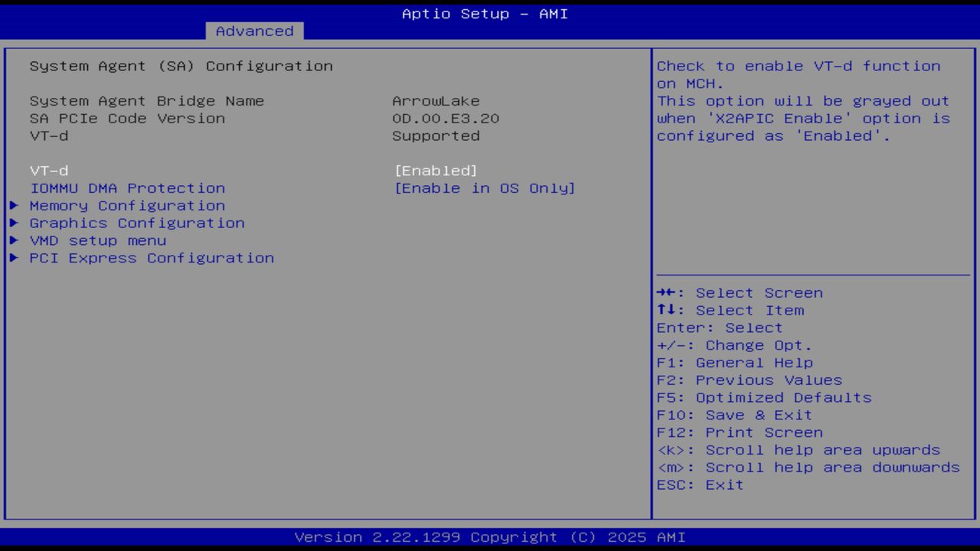
Task: Open the VMD setup menu
Action: (x=97, y=240)
